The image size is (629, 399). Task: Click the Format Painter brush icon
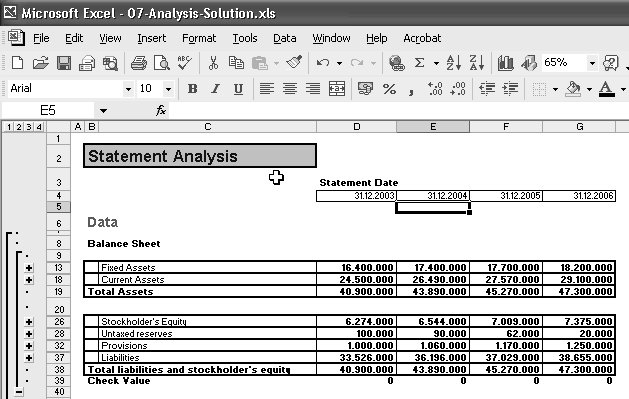[x=294, y=63]
